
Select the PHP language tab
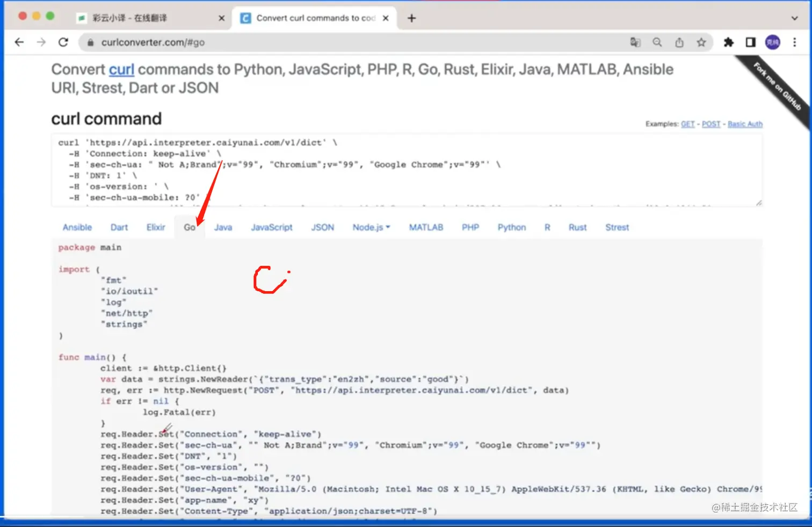click(470, 227)
